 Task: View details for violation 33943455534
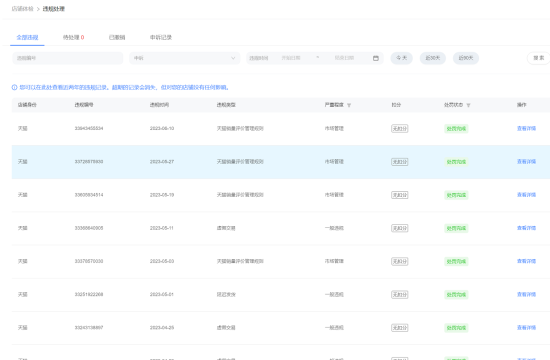[x=526, y=128]
